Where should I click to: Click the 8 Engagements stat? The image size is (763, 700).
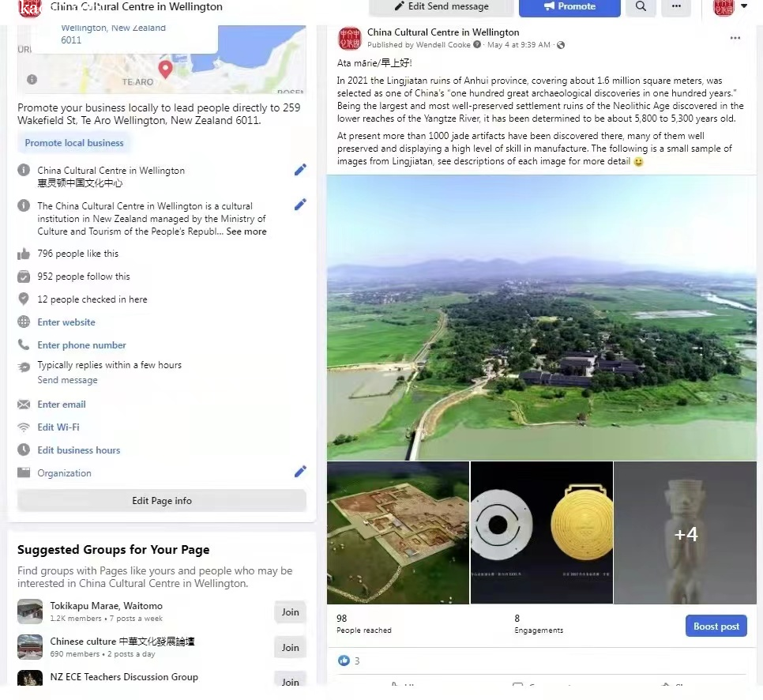coord(539,623)
